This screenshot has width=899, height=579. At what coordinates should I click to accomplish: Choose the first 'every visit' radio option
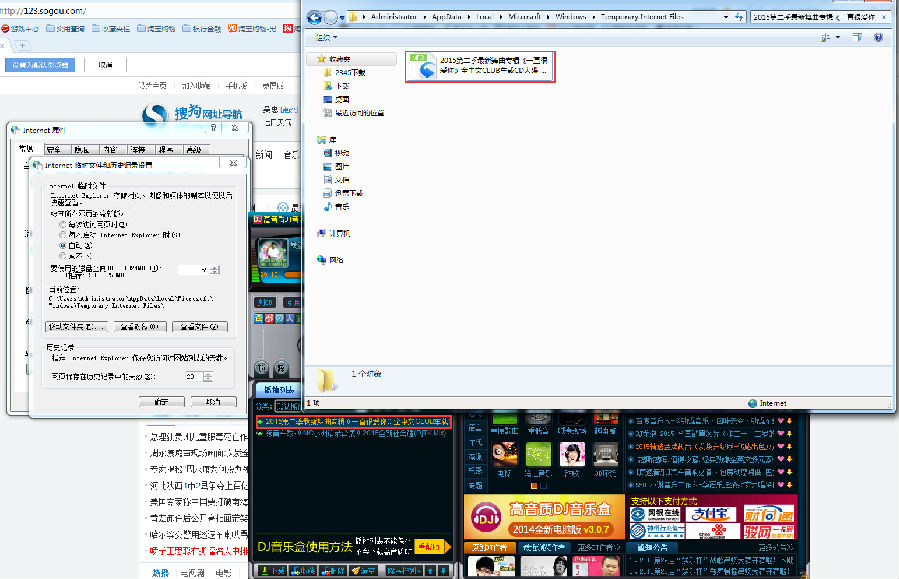click(62, 225)
